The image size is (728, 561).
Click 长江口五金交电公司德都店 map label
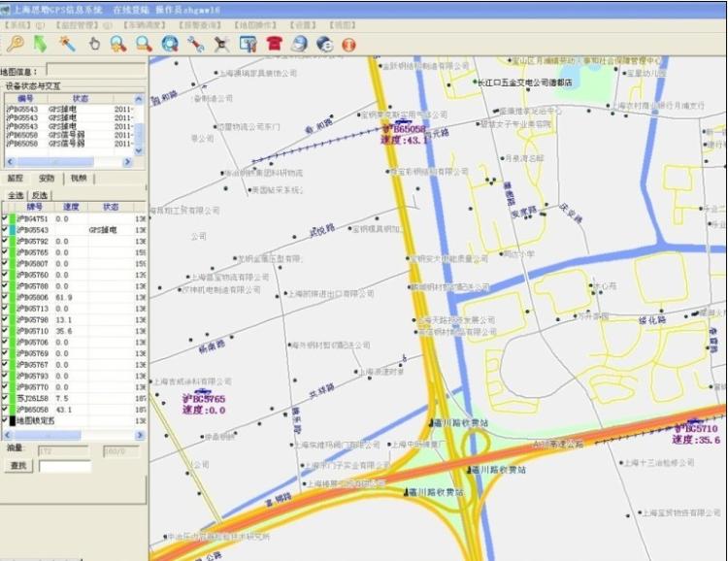point(524,82)
